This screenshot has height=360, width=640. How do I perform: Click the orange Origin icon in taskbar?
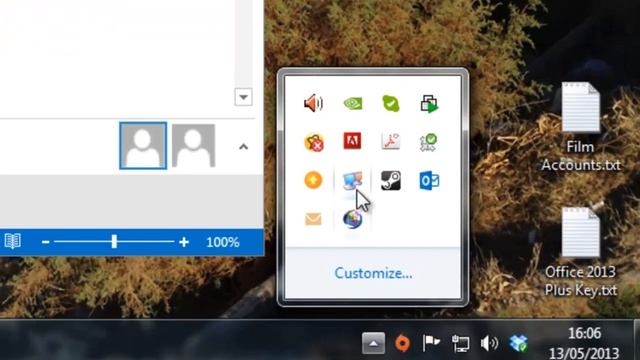tap(402, 343)
